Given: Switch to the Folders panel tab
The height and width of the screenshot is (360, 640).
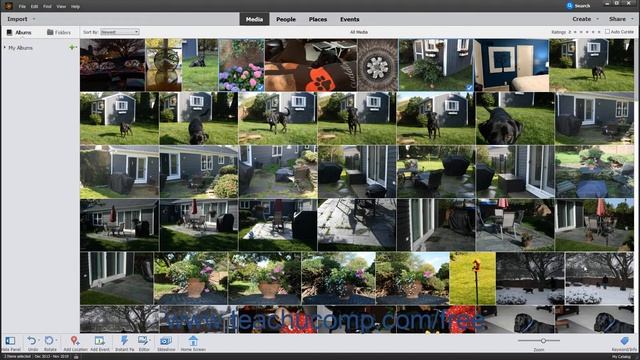Looking at the screenshot, I should click(59, 32).
